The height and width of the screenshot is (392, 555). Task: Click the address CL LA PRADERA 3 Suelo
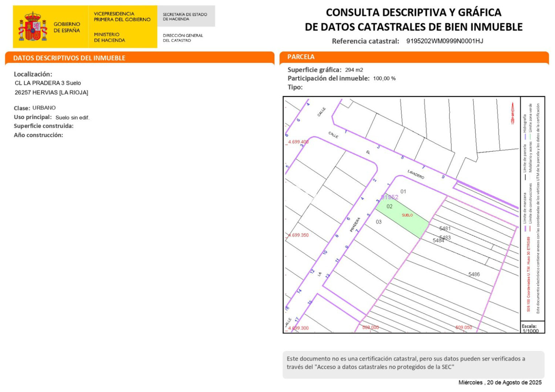[x=48, y=83]
